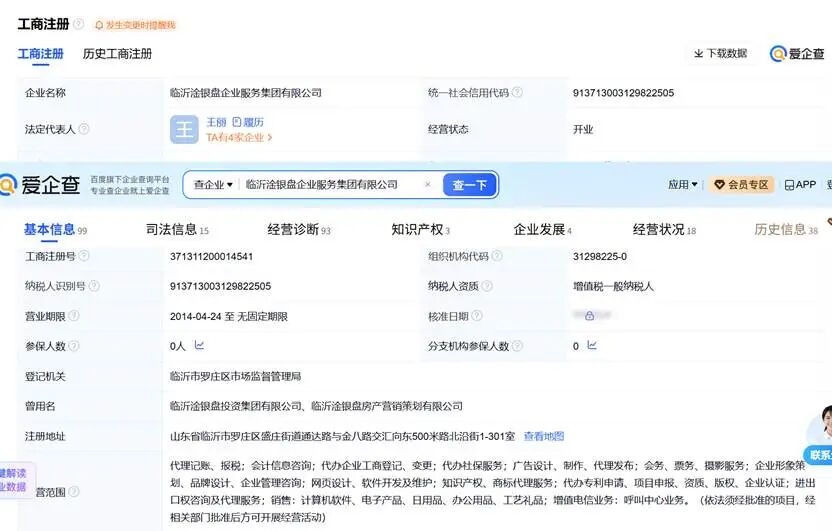
Task: Click the bell reminder 发生变更时提醒我
Action: click(135, 25)
